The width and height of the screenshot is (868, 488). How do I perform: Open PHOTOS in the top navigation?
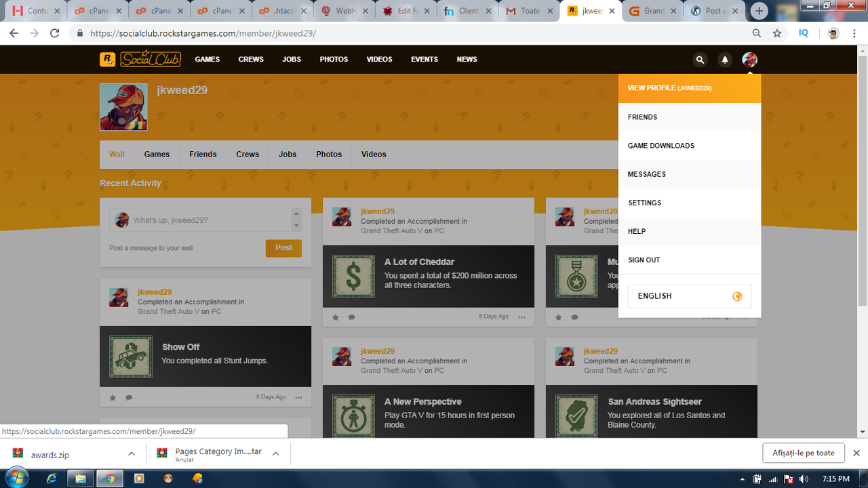point(334,60)
